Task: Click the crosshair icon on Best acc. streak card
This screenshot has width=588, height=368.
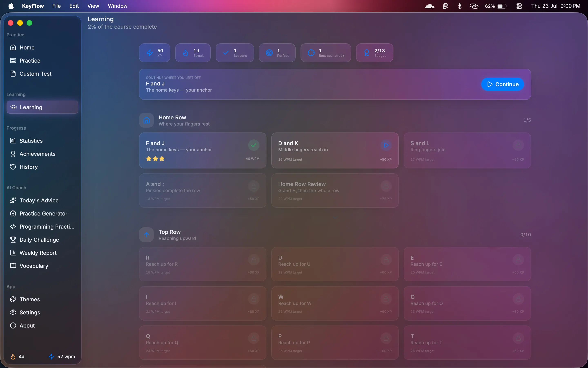Action: point(311,53)
